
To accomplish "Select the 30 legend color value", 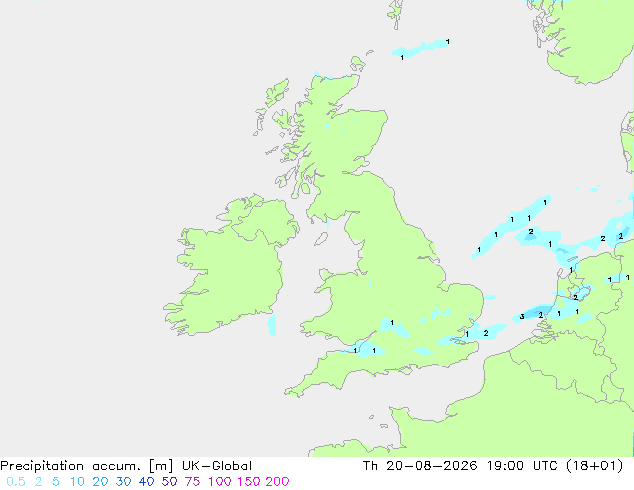I will (123, 482).
